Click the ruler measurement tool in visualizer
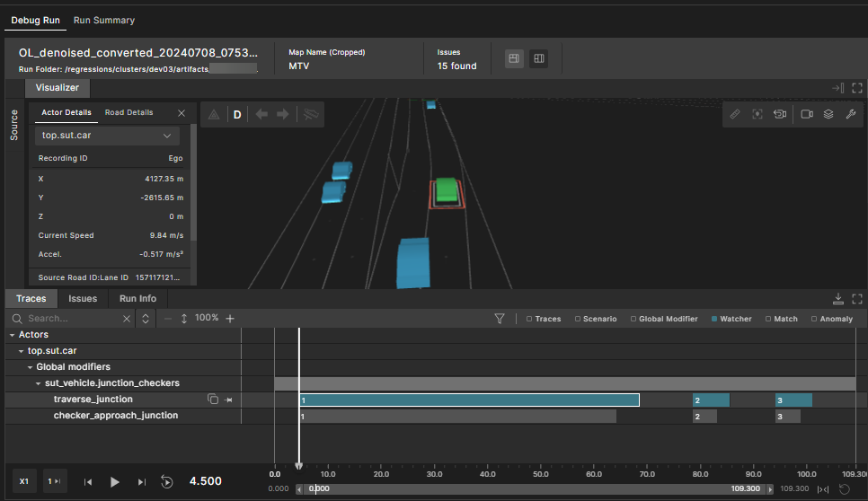868x501 pixels. click(x=734, y=115)
